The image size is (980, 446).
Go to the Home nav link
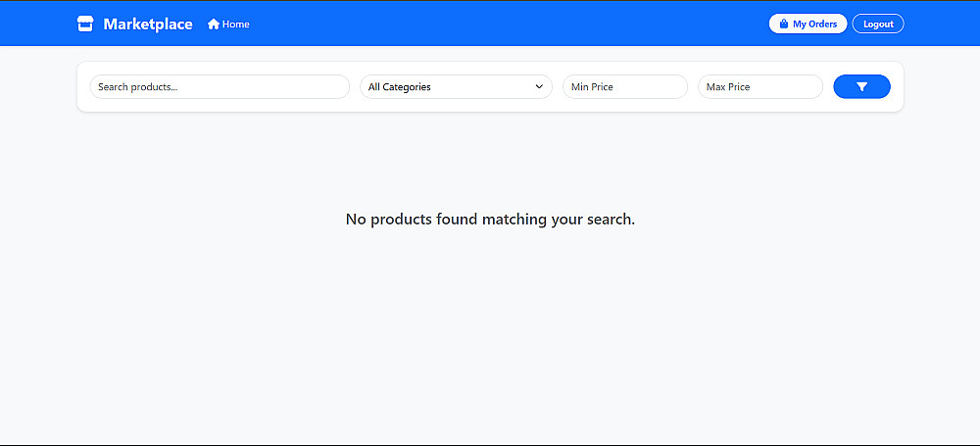[x=228, y=25]
